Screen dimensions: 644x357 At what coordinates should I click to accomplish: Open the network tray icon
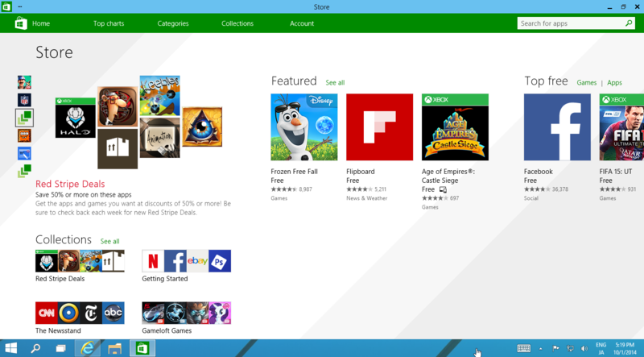coord(570,348)
